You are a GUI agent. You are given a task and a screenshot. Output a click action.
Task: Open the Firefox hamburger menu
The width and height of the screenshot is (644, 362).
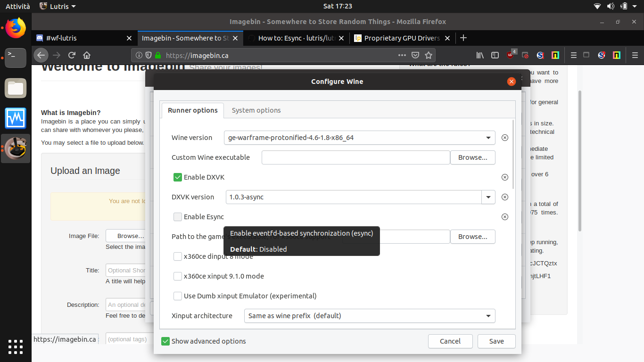[635, 55]
